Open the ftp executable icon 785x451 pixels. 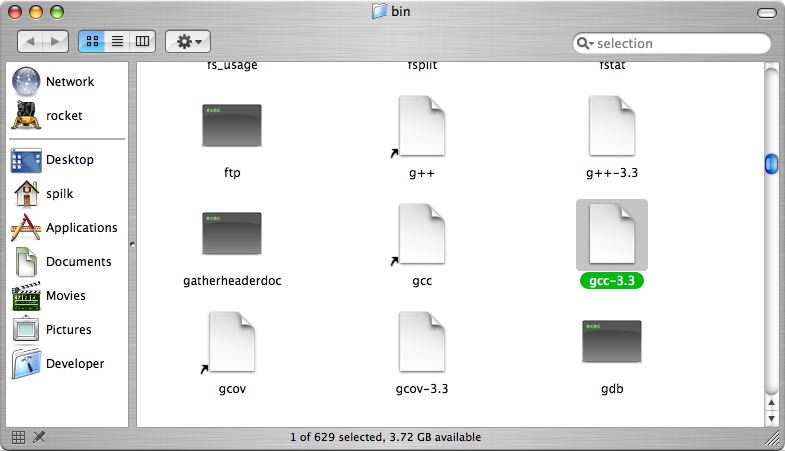231,126
